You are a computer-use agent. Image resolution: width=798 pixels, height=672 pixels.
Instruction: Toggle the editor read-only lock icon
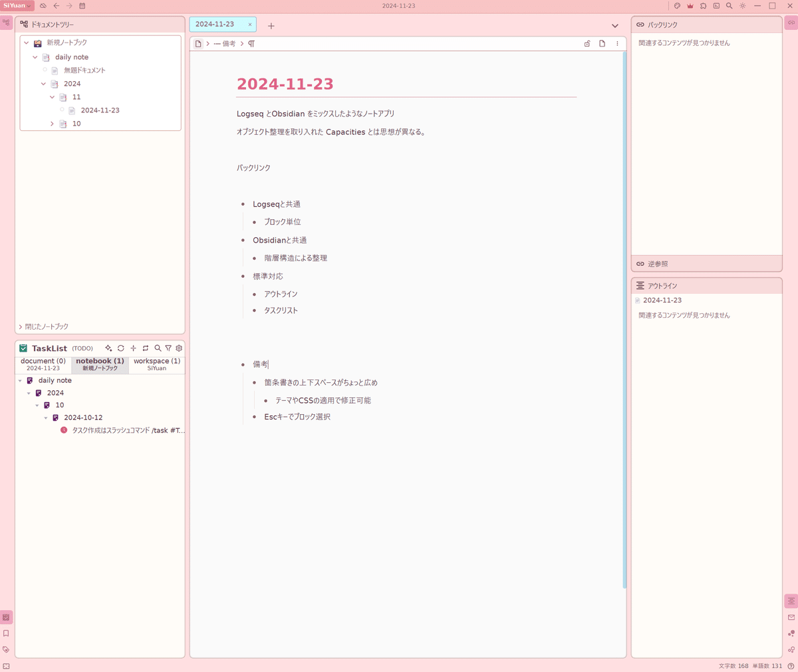coord(587,44)
